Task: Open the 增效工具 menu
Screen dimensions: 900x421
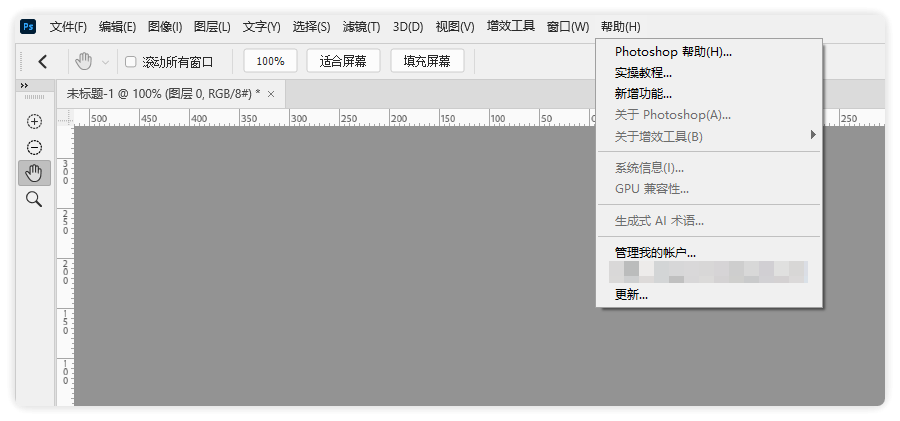Action: point(511,26)
